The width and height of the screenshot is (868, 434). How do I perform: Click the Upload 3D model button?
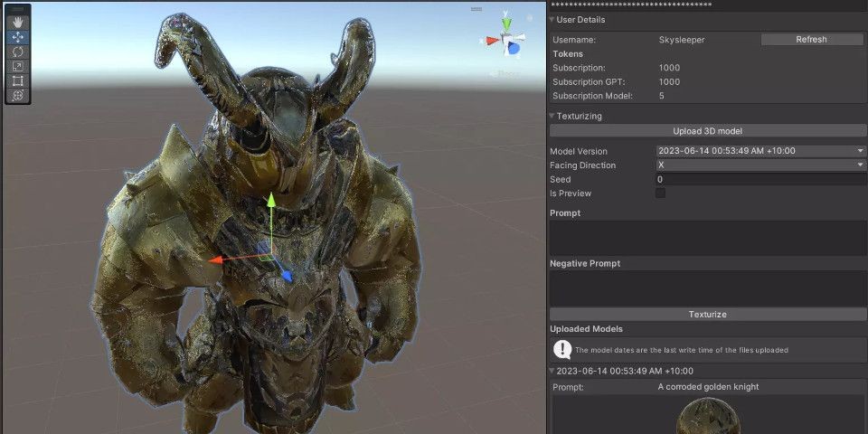pyautogui.click(x=707, y=131)
